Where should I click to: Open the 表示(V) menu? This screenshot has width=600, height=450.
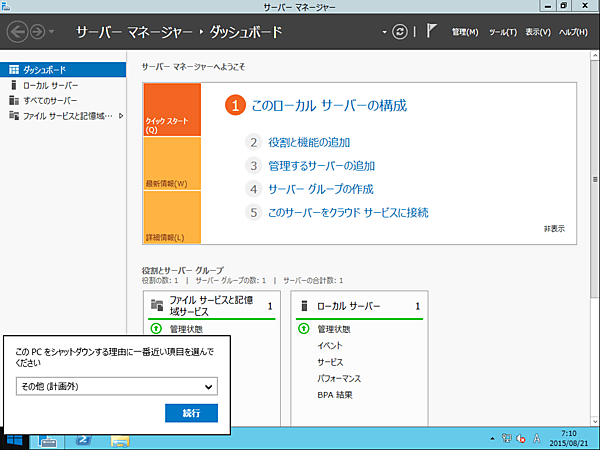(x=538, y=32)
